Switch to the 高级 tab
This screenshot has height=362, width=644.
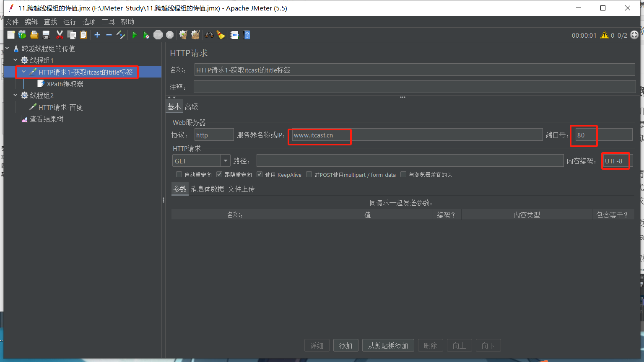coord(191,106)
